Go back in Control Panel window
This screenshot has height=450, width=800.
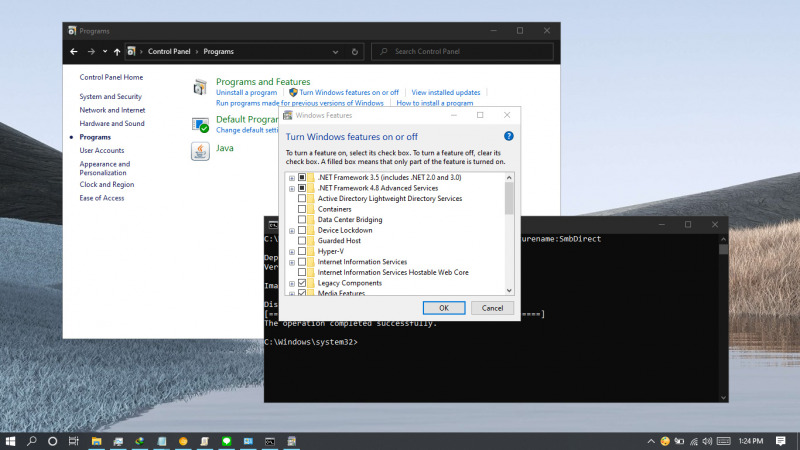pos(74,52)
